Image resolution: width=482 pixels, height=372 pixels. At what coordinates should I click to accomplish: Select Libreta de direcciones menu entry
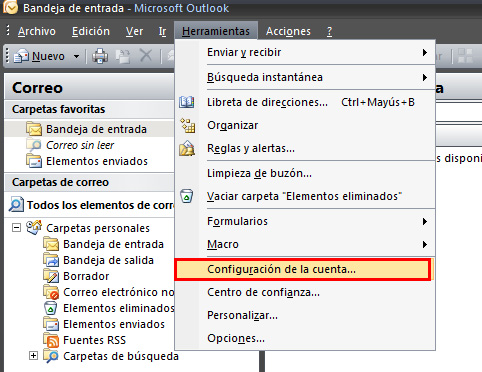(x=305, y=102)
